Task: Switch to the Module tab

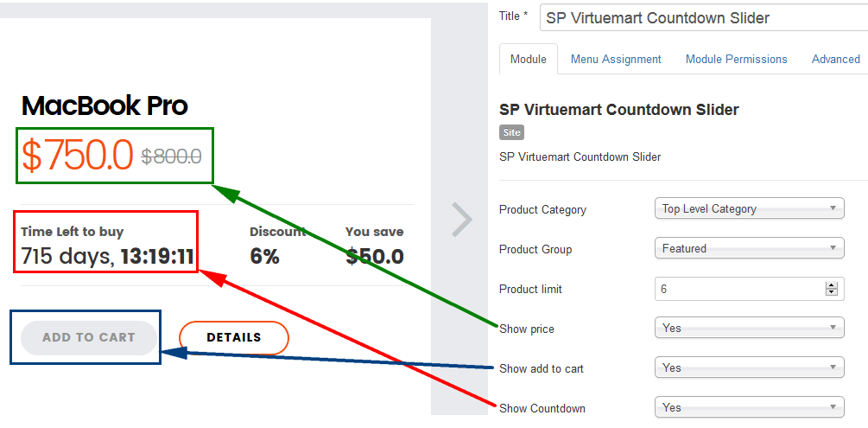Action: [529, 60]
